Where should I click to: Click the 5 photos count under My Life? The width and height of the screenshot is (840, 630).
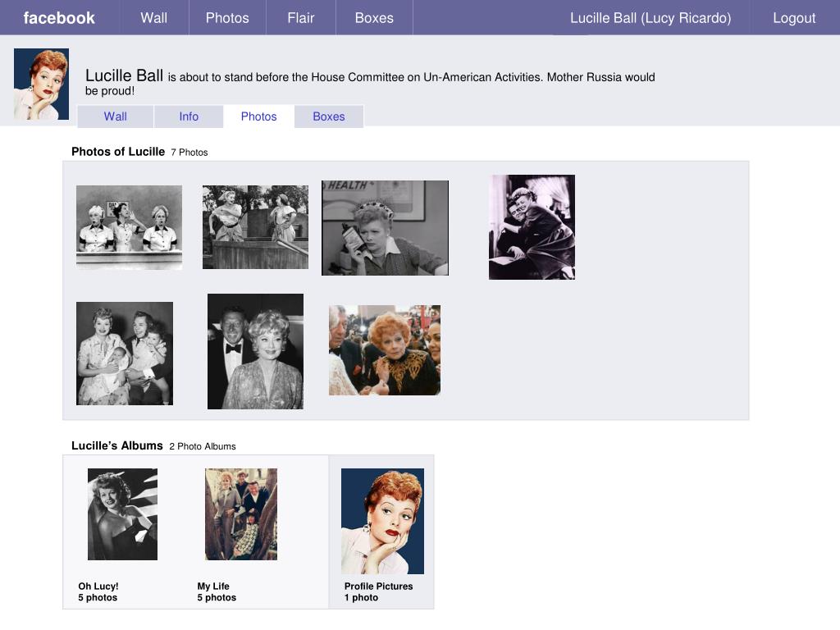(x=217, y=597)
